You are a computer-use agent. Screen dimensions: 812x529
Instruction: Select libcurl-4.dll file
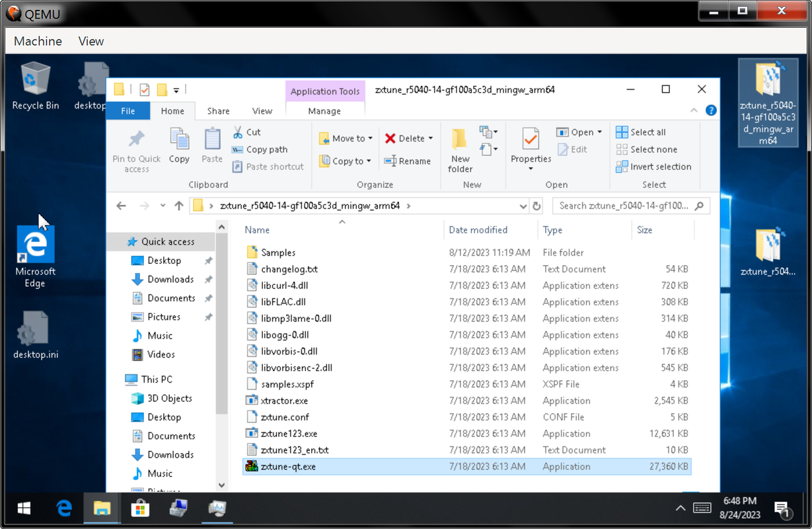(467, 285)
